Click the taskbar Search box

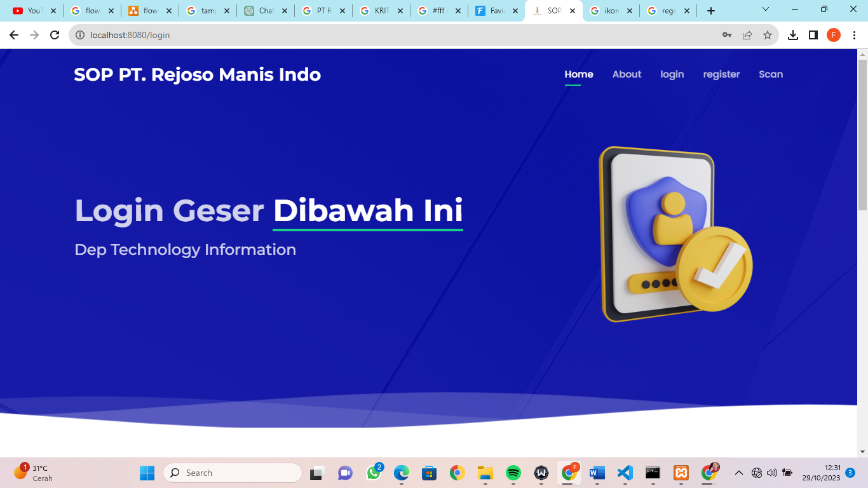(x=233, y=473)
